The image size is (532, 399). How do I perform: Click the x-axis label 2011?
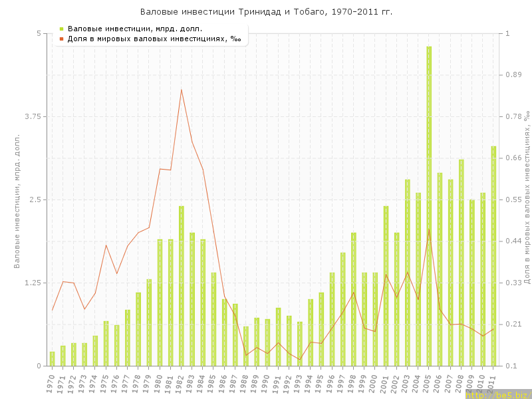click(493, 383)
